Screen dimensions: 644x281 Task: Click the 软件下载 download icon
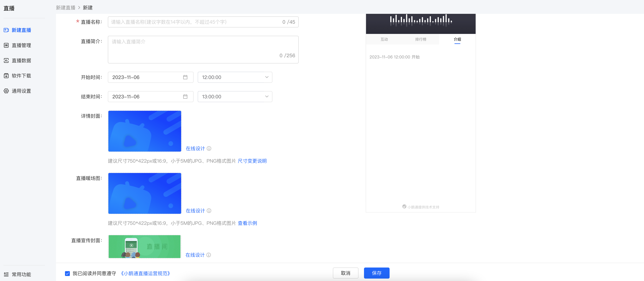pyautogui.click(x=6, y=76)
